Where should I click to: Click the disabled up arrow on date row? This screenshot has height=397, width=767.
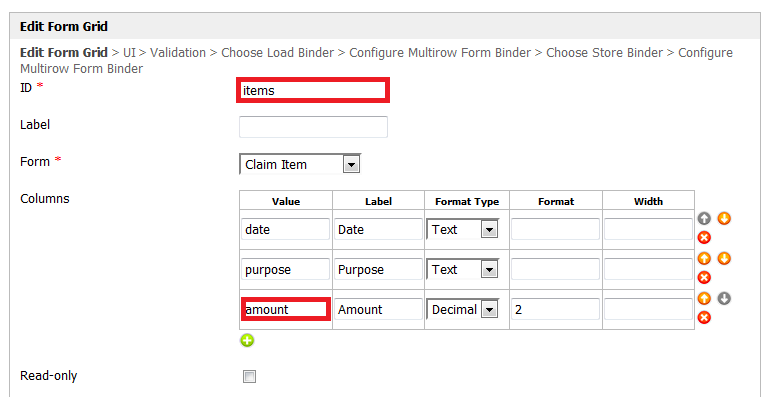pyautogui.click(x=703, y=219)
